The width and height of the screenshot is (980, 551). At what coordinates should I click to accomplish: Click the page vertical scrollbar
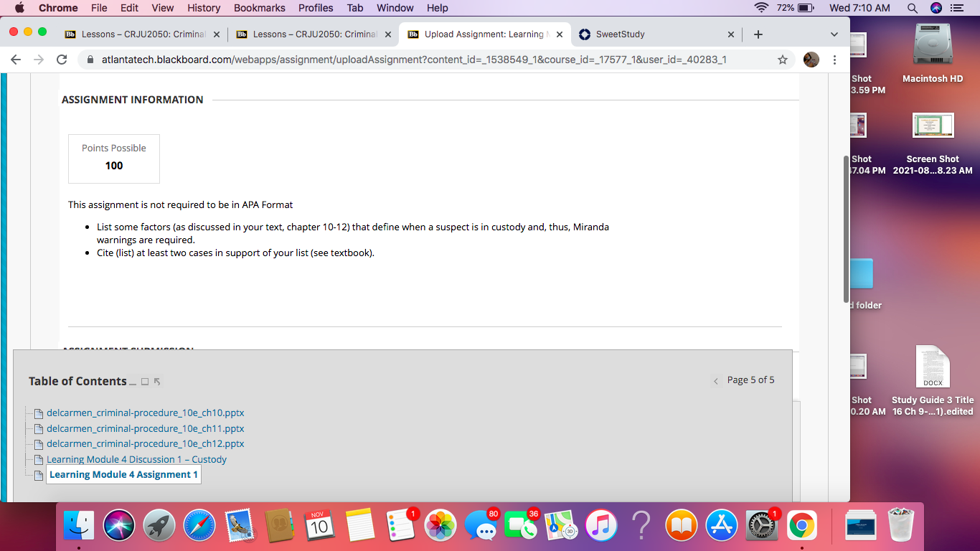pos(847,228)
